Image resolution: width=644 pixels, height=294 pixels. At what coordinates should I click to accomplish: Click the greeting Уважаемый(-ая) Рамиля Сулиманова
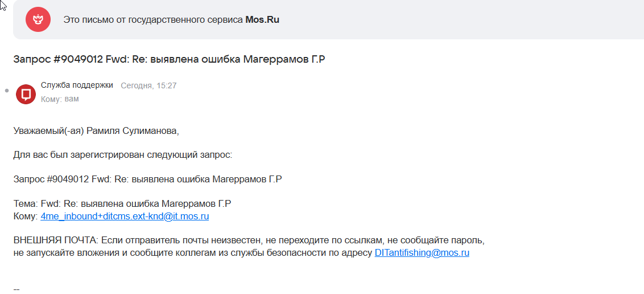tap(97, 131)
